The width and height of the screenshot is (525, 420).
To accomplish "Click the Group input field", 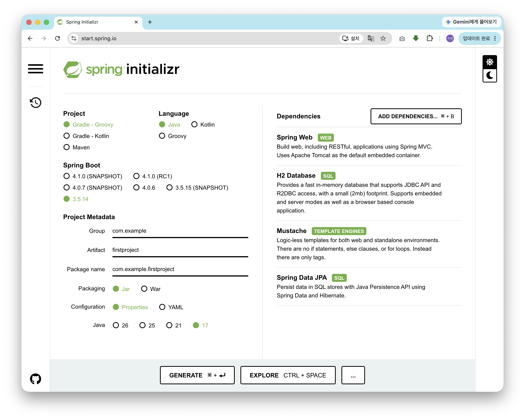I will (180, 231).
